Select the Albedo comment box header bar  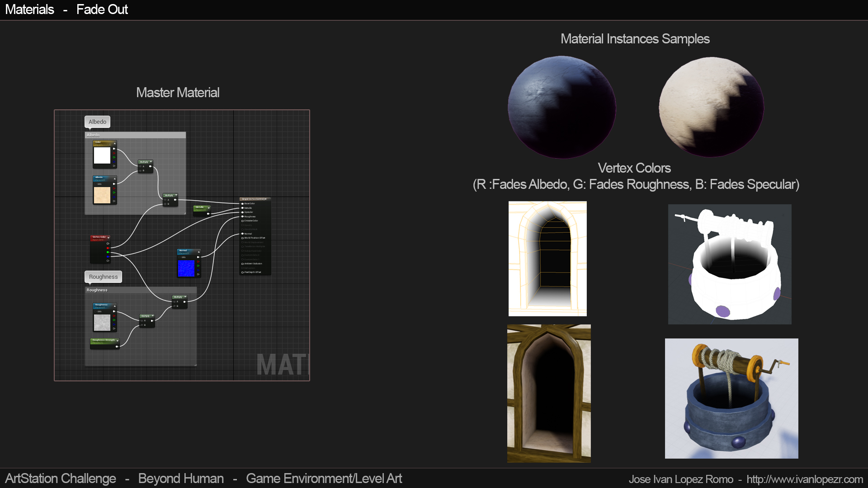point(135,135)
